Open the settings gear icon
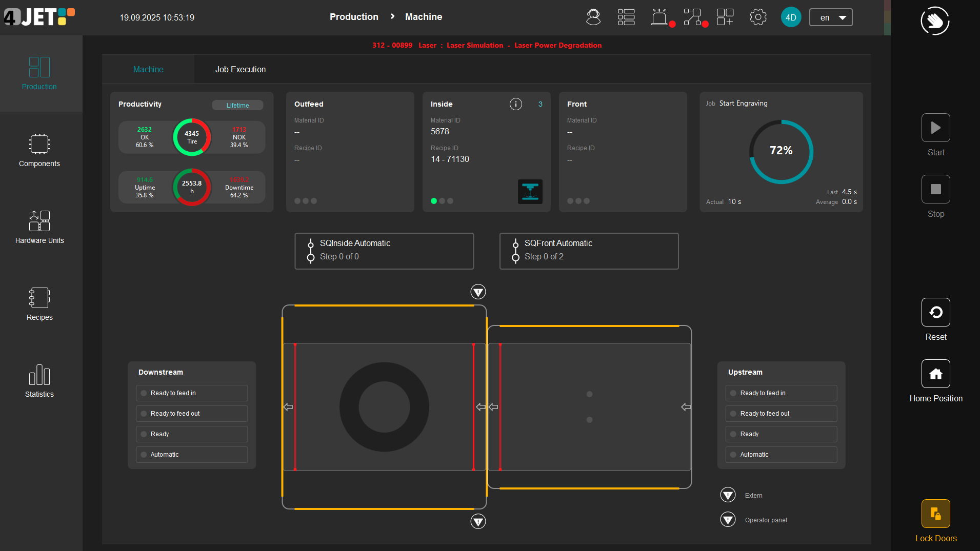This screenshot has width=980, height=551. 758,17
